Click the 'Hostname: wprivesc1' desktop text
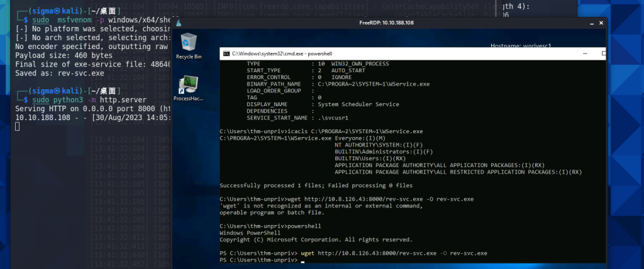The image size is (644, 269). tap(520, 45)
